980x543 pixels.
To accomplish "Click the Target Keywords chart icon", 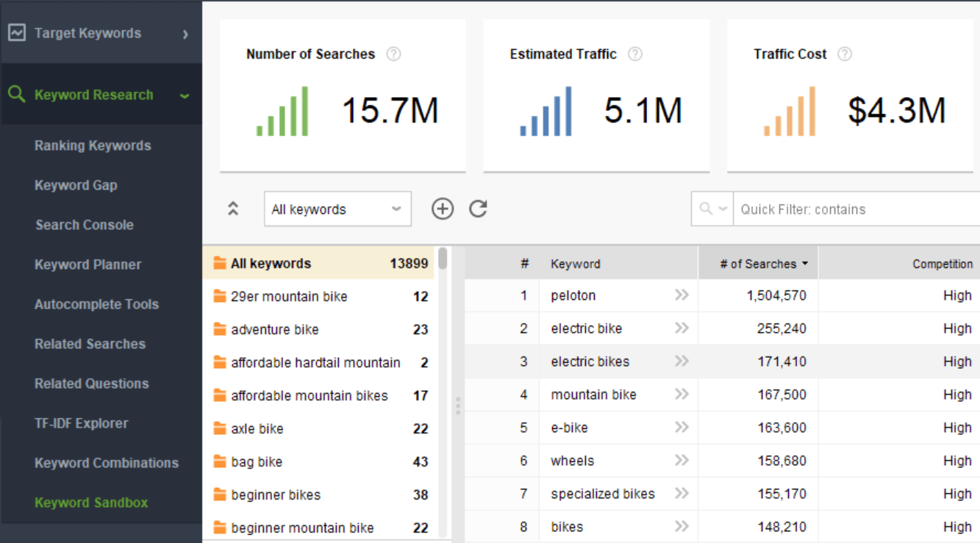I will point(17,33).
